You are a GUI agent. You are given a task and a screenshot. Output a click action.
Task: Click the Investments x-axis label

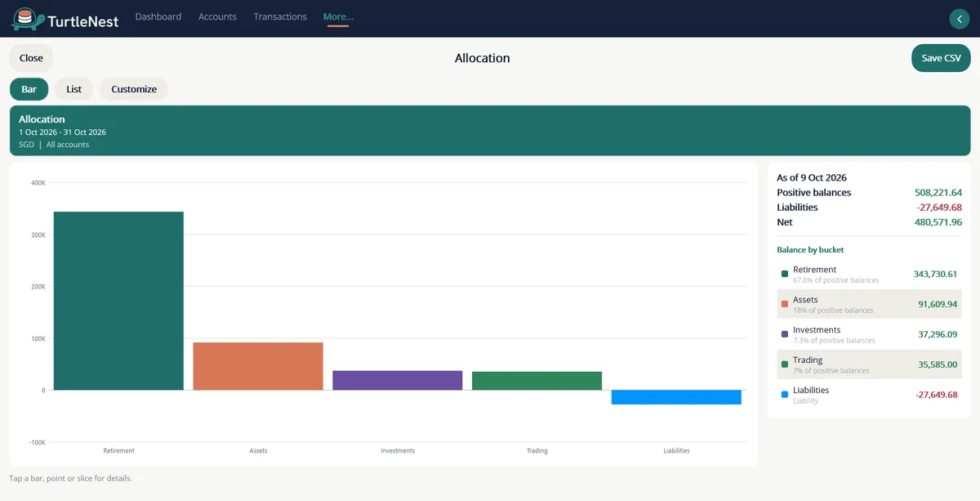pos(398,450)
